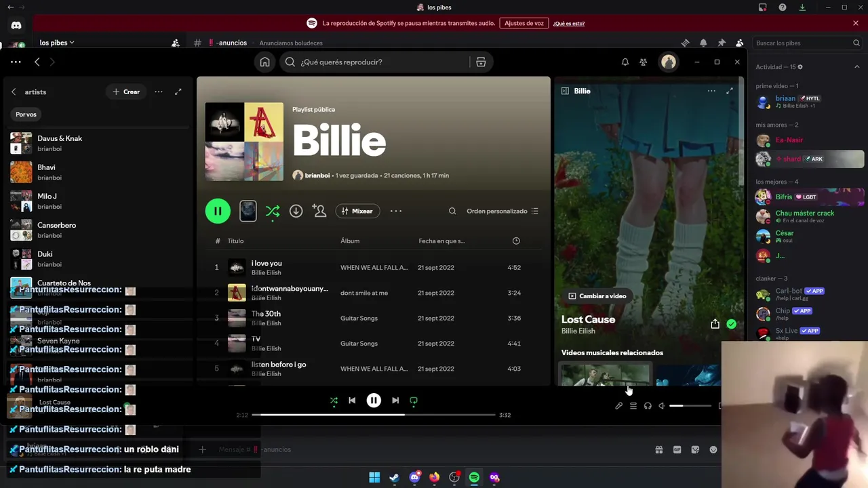Seek on the song progress bar

point(374,415)
